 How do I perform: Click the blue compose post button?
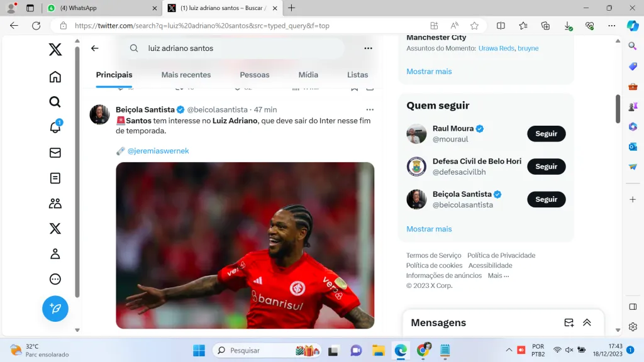[x=55, y=309]
